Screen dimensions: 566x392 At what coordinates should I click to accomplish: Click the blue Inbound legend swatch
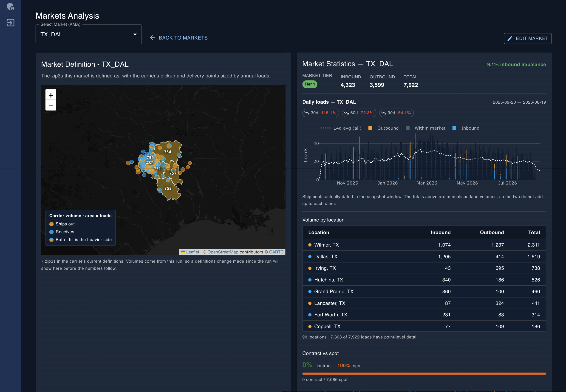(x=455, y=128)
